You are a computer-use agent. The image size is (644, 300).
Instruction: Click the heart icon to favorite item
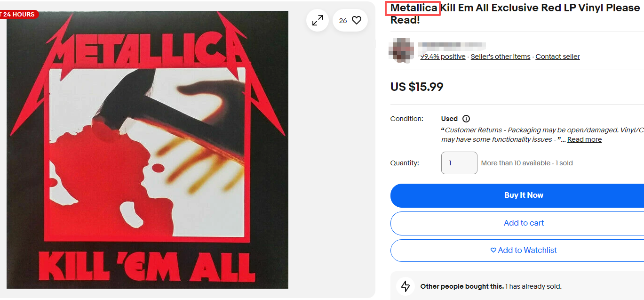click(x=357, y=20)
